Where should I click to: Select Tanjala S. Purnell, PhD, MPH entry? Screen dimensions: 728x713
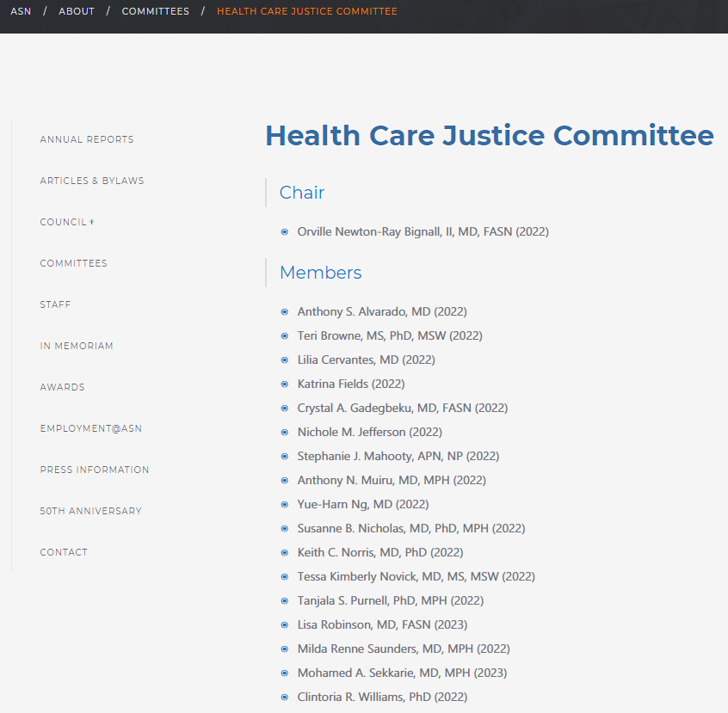coord(391,601)
